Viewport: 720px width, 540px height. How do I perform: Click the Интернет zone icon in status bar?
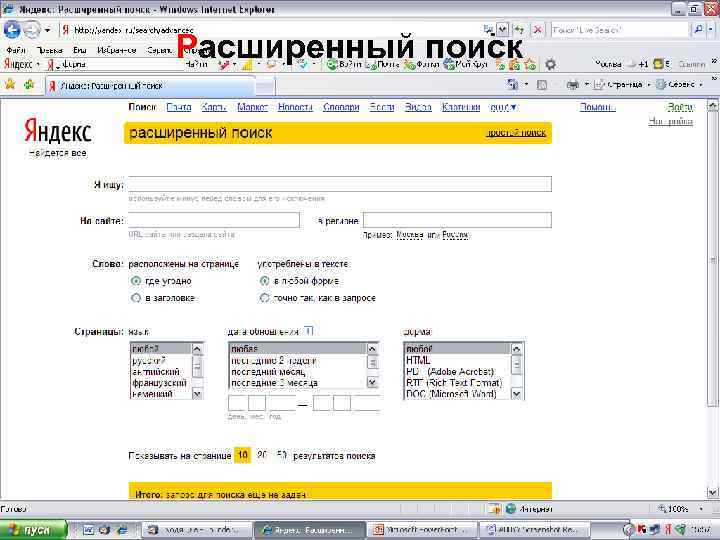[x=510, y=509]
